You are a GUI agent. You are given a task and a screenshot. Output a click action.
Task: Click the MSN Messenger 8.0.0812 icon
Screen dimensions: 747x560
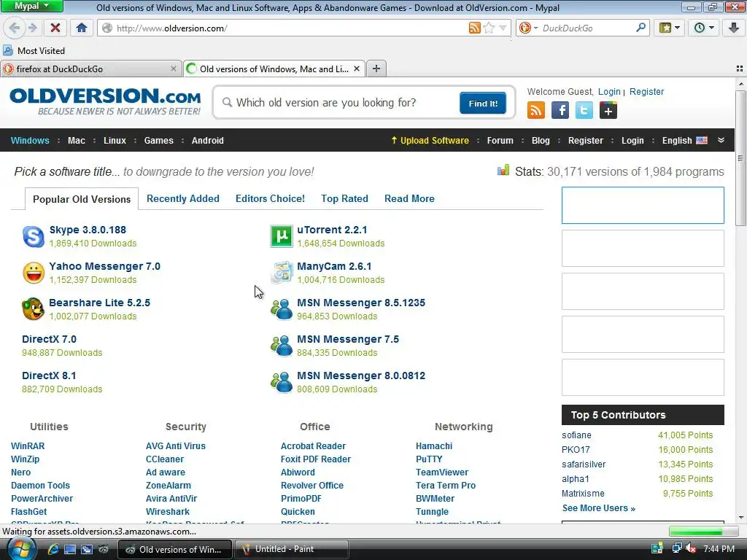coord(282,382)
